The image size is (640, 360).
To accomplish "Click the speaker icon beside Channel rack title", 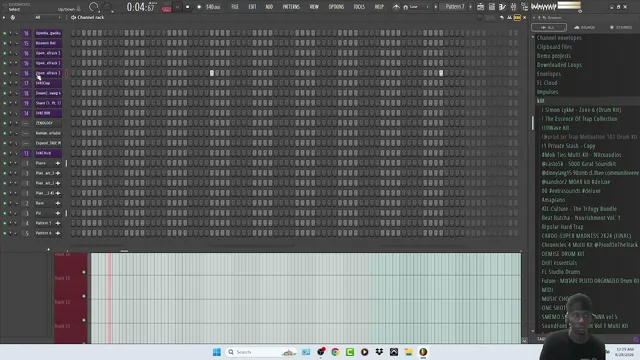I will pos(73,18).
